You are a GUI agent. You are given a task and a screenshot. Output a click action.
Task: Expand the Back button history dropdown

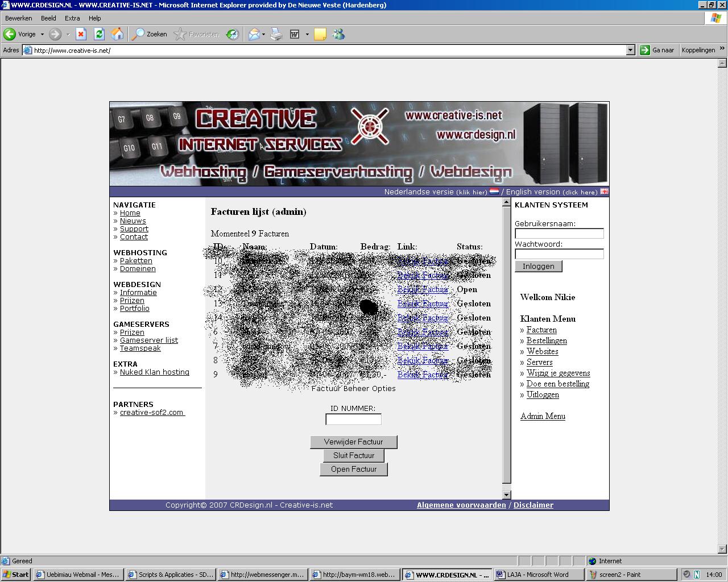click(x=42, y=34)
